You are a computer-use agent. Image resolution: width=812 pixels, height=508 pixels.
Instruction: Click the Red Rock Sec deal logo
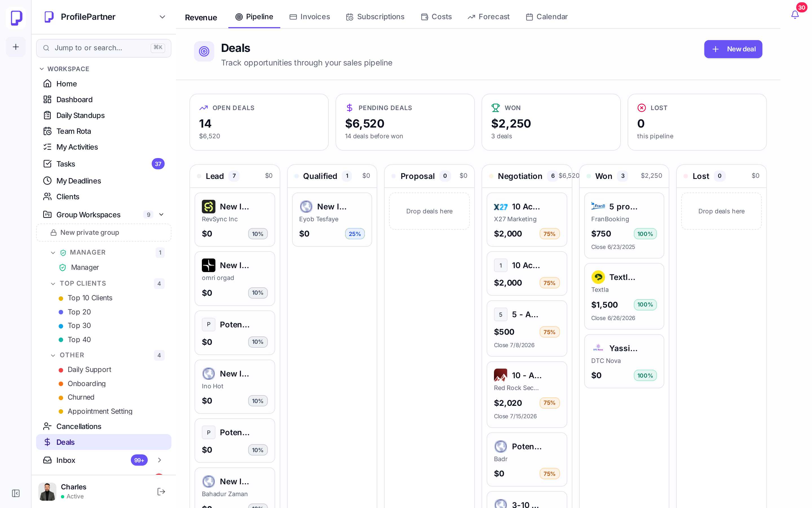point(501,375)
